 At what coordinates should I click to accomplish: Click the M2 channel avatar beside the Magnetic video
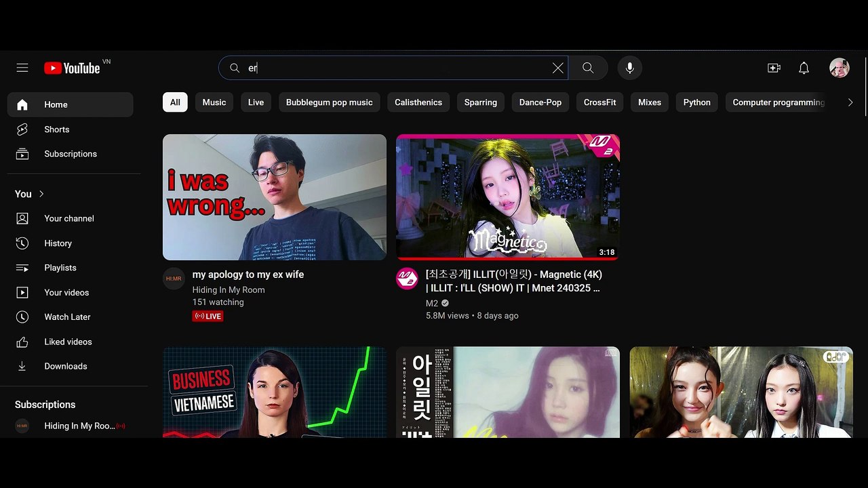[x=407, y=279]
